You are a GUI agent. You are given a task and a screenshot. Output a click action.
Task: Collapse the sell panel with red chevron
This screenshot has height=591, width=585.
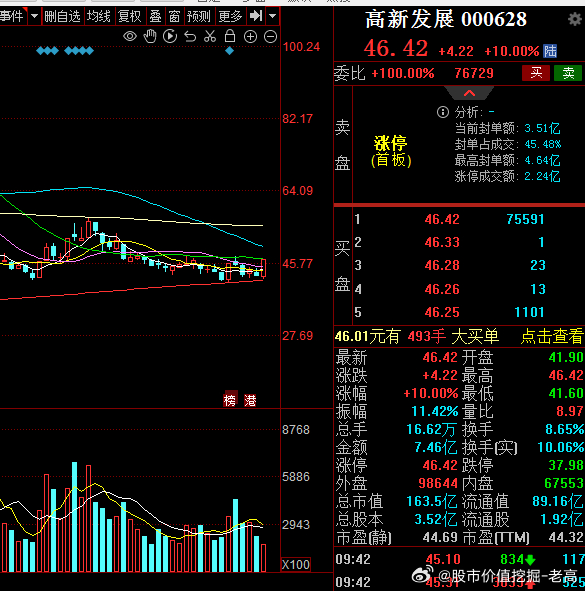click(469, 93)
